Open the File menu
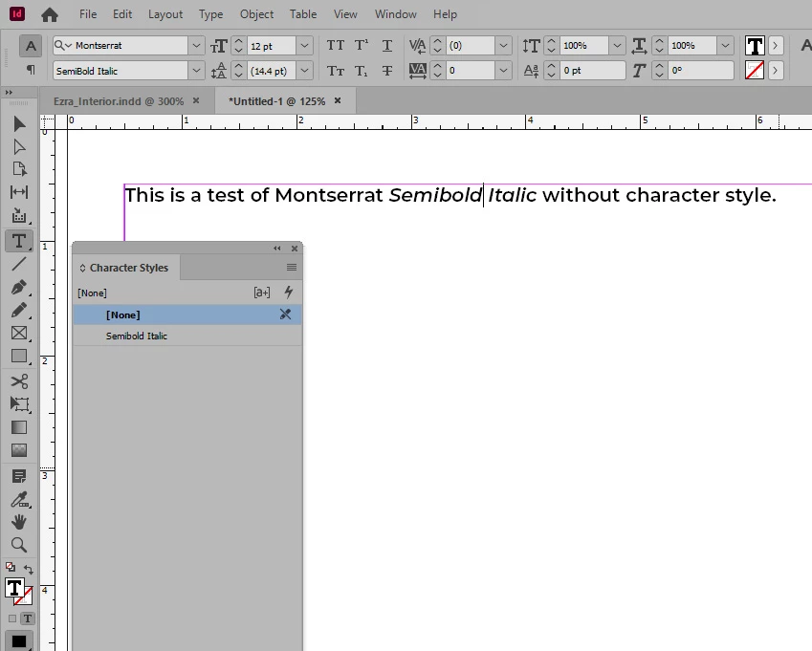Viewport: 812px width, 651px height. coord(88,14)
